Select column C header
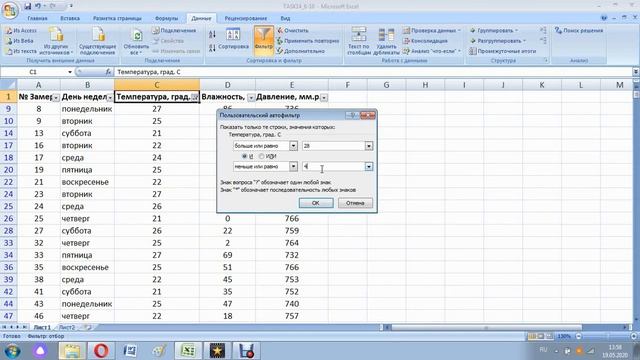This screenshot has width=640, height=360. 157,85
